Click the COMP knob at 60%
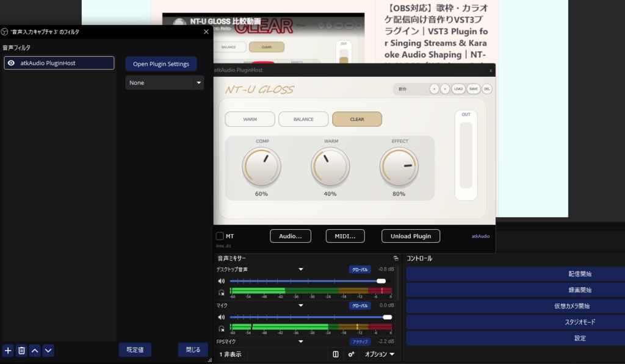The width and height of the screenshot is (625, 364). coord(261,167)
